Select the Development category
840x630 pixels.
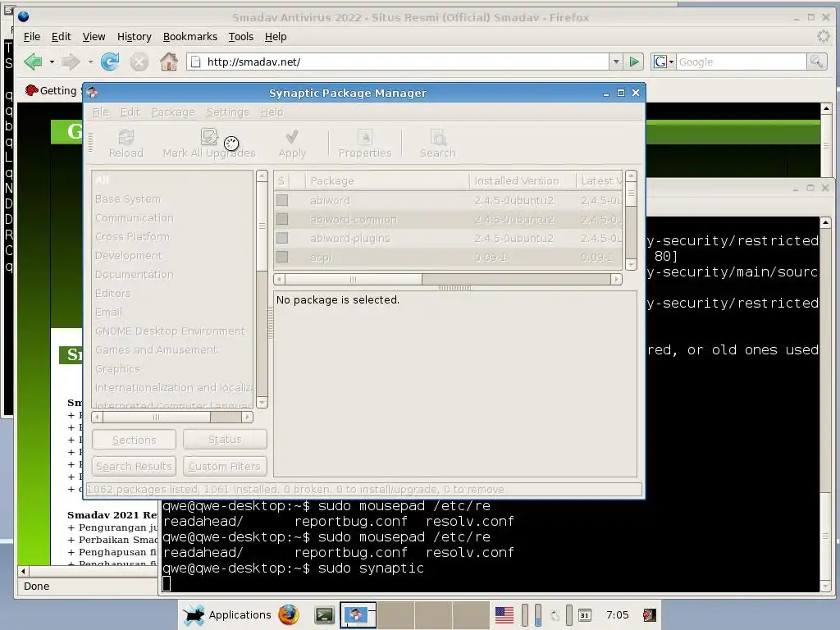(129, 256)
